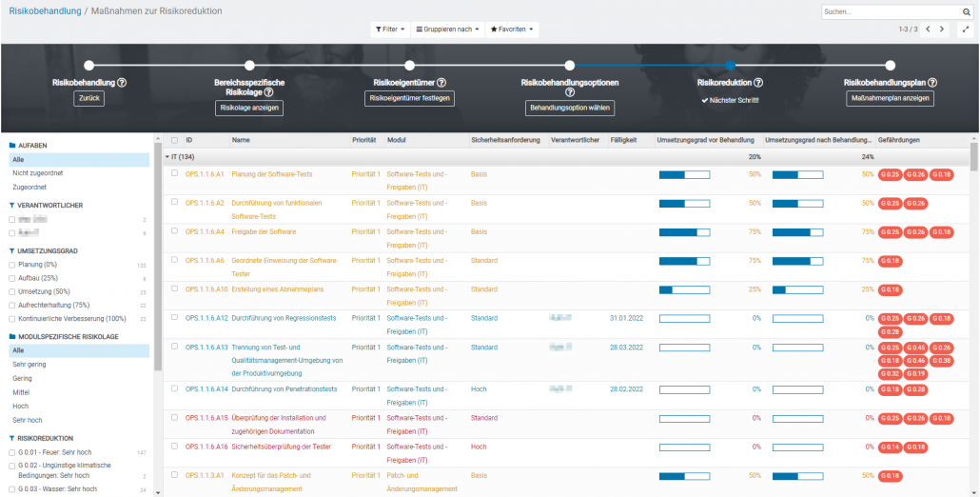Tick checkbox for row OPS.1.1.6.A1
The width and height of the screenshot is (980, 497).
[174, 174]
